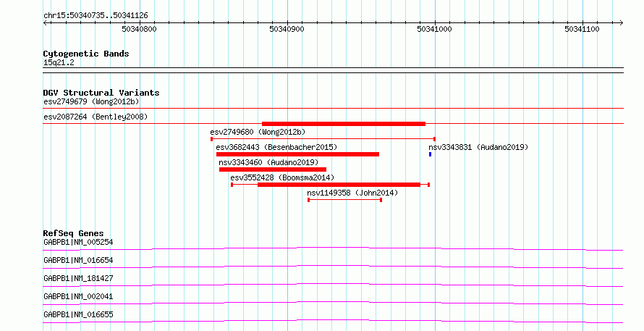The width and height of the screenshot is (644, 331).
Task: Click the thin esv2749680 variant line
Action: tap(323, 139)
